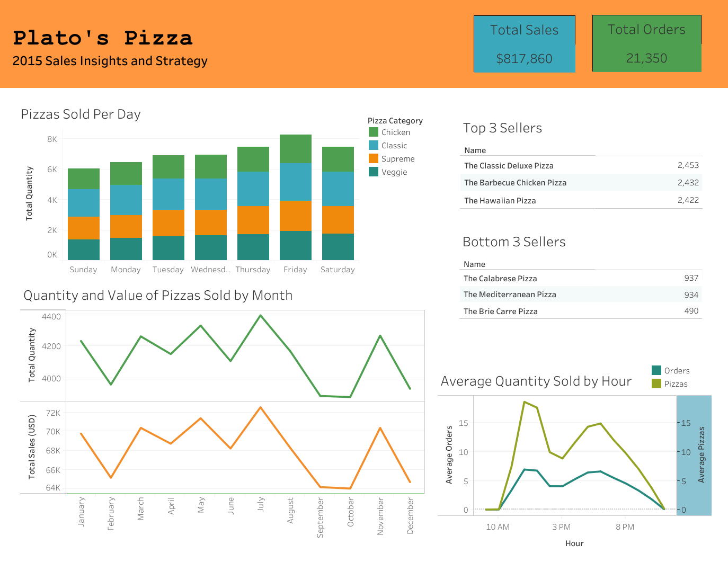Screen dimensions: 728x562
Task: Click the Tuesday axis label
Action: tap(168, 270)
